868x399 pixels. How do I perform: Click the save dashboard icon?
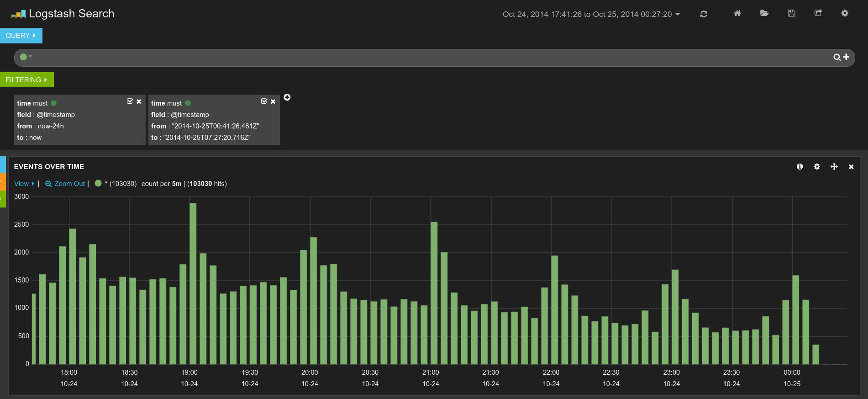[792, 13]
